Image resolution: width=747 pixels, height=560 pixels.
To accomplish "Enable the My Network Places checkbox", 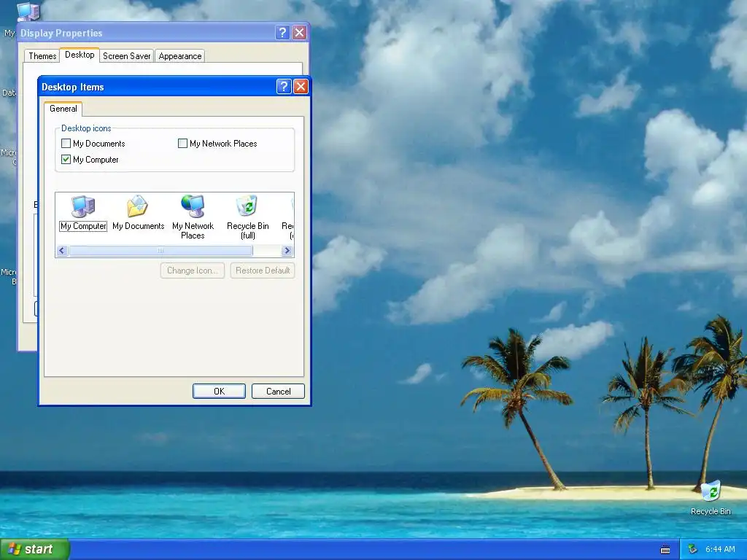I will coord(182,144).
